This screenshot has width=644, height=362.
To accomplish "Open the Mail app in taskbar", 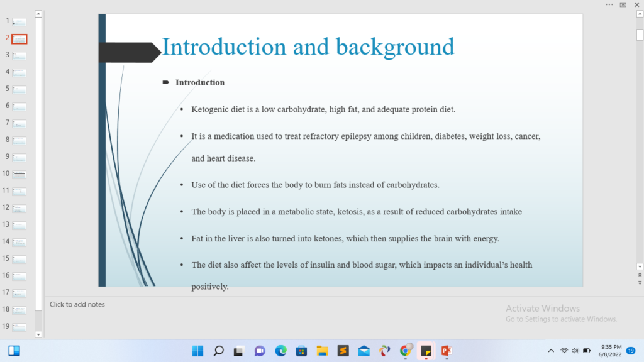I will pyautogui.click(x=364, y=351).
